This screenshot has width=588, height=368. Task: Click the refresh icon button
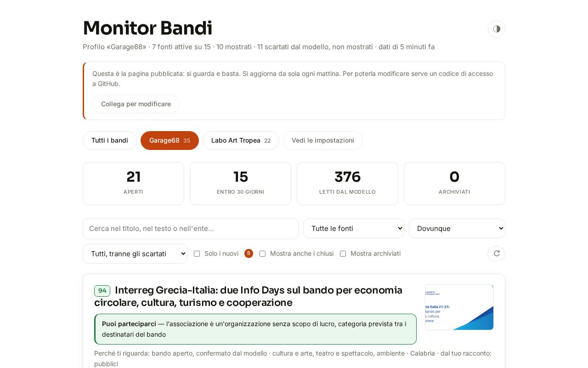[x=496, y=253]
